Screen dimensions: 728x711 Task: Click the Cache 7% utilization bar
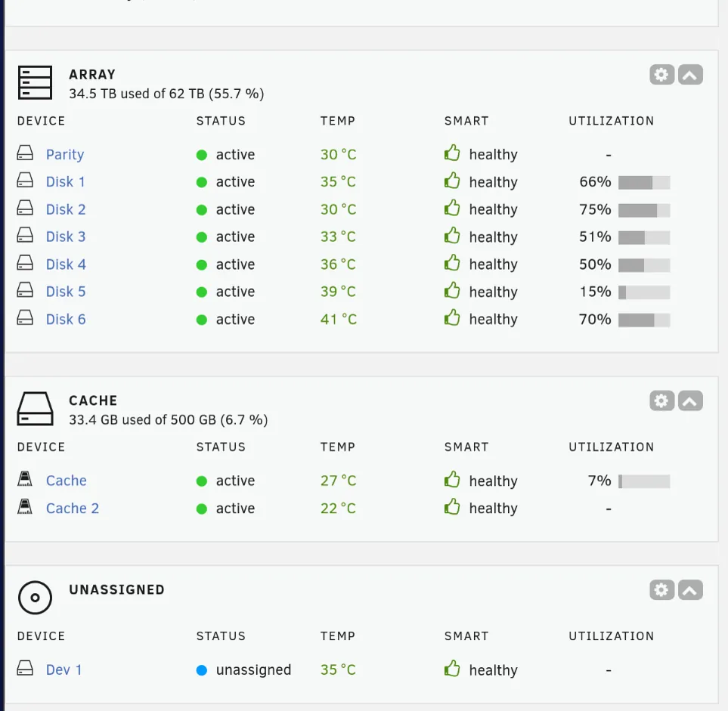pos(644,482)
